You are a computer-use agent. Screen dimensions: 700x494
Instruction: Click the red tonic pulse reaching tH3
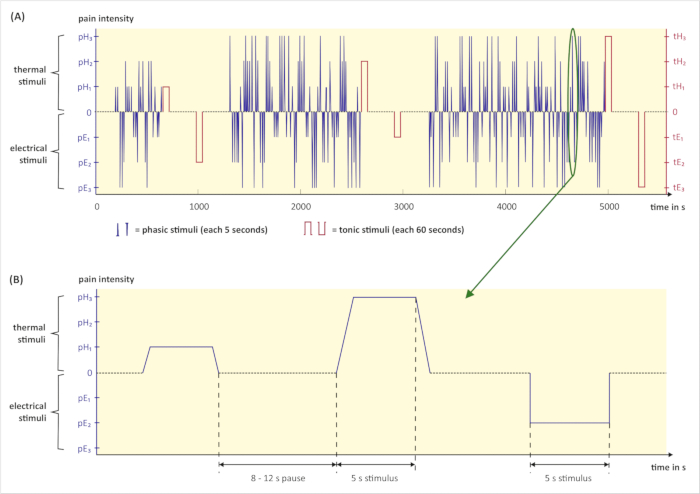point(608,74)
